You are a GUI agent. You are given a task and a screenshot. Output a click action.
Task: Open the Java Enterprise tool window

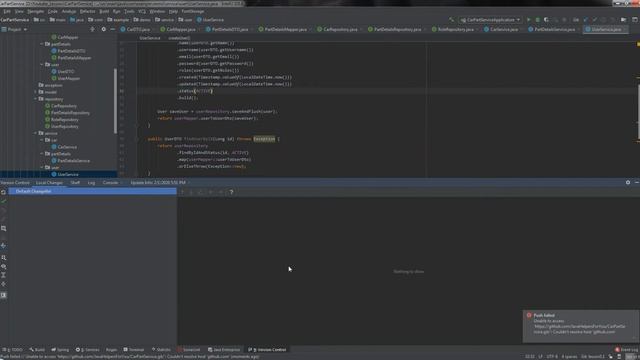[x=224, y=350]
